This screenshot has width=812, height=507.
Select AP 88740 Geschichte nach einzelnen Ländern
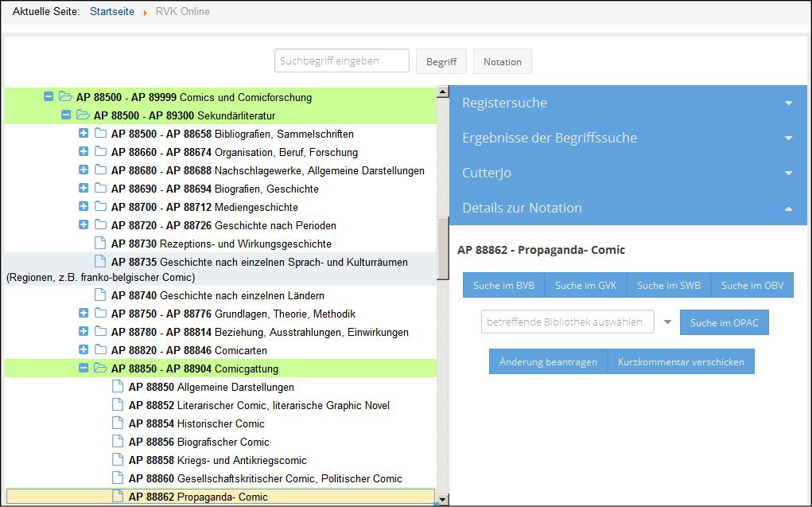pos(217,295)
